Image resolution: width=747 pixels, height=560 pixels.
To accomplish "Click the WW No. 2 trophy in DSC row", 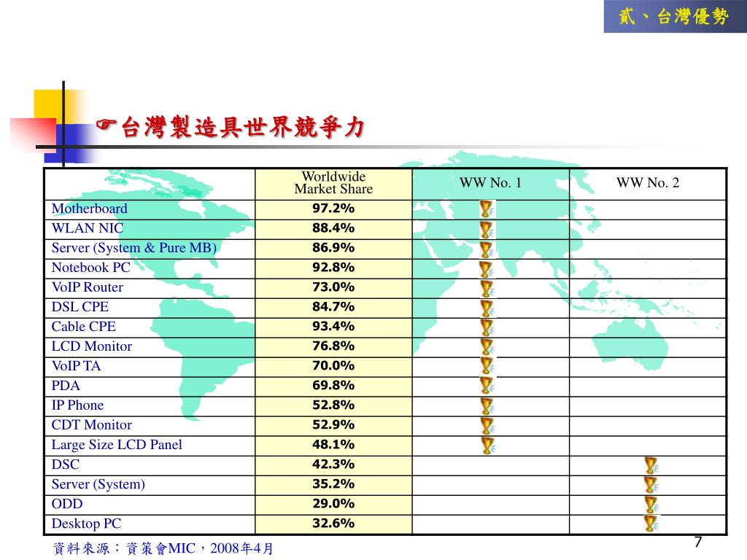I will pos(651,464).
